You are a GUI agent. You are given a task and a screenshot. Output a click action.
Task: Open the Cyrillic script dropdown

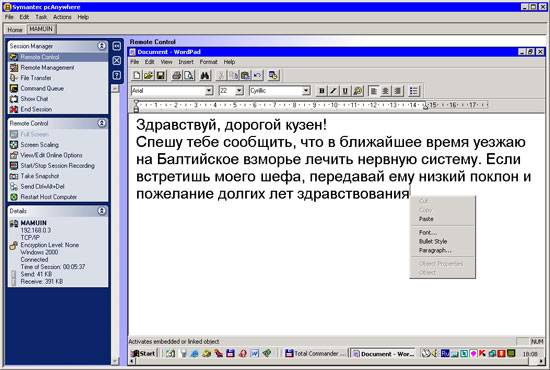306,91
